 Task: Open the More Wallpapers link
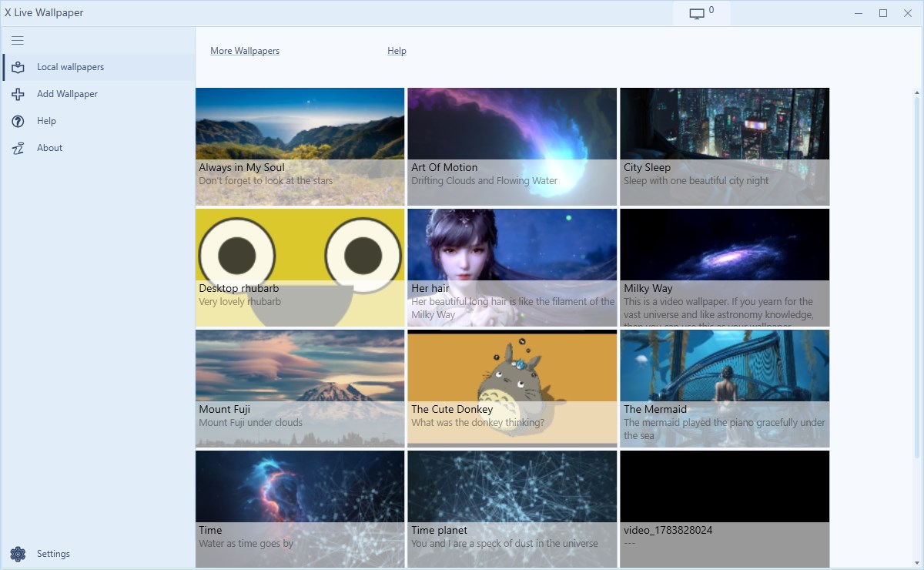point(245,50)
